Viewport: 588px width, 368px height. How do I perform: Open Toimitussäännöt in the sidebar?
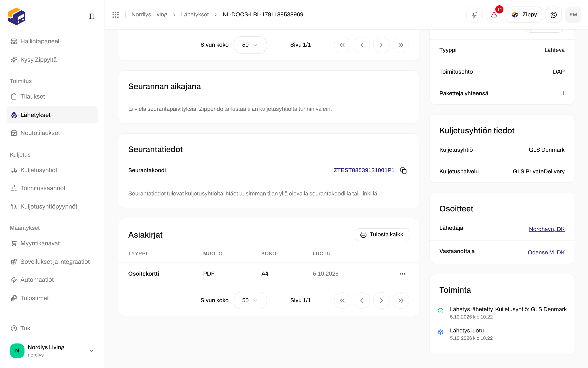(x=52, y=188)
